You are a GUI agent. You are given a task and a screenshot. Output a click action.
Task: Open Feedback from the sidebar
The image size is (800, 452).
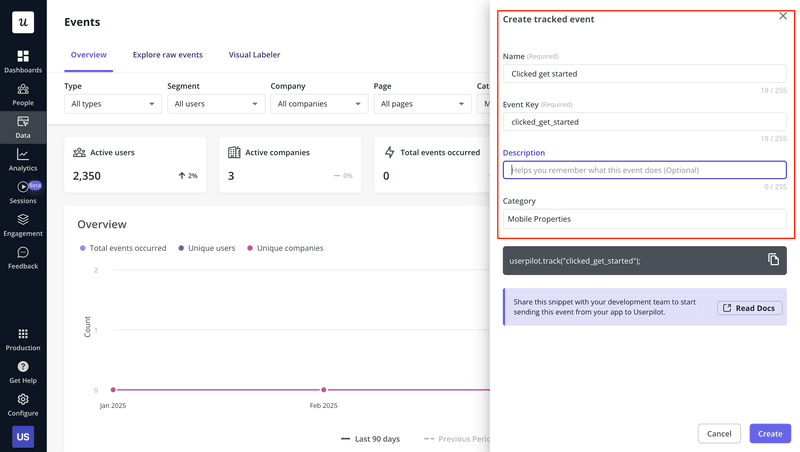23,258
